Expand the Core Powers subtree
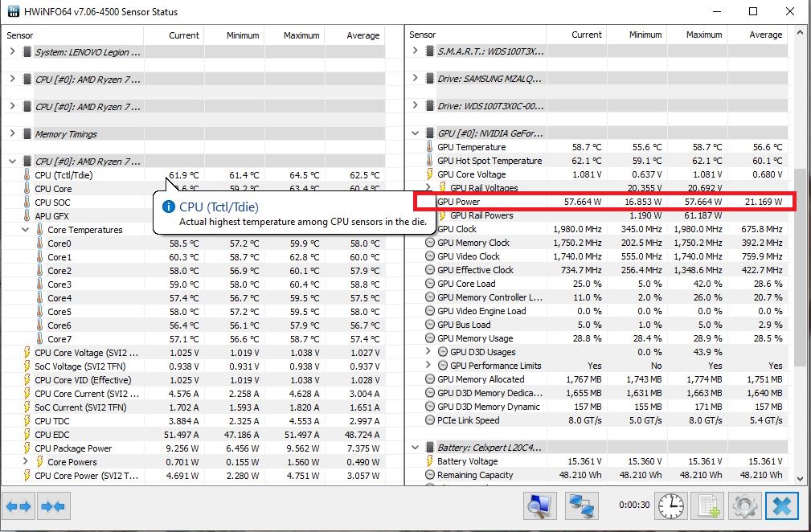 click(x=26, y=461)
